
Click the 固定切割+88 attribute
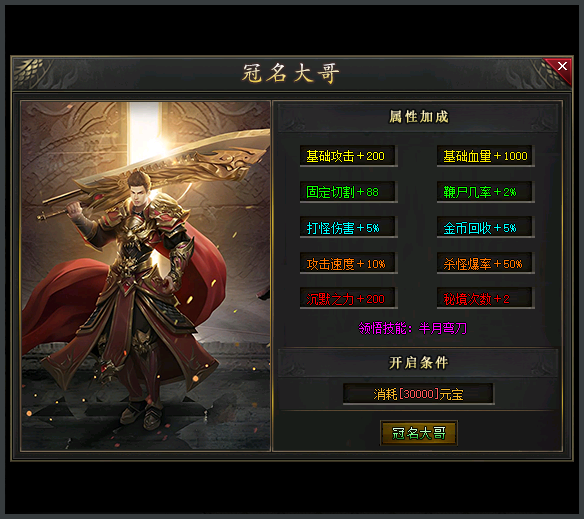coord(349,192)
